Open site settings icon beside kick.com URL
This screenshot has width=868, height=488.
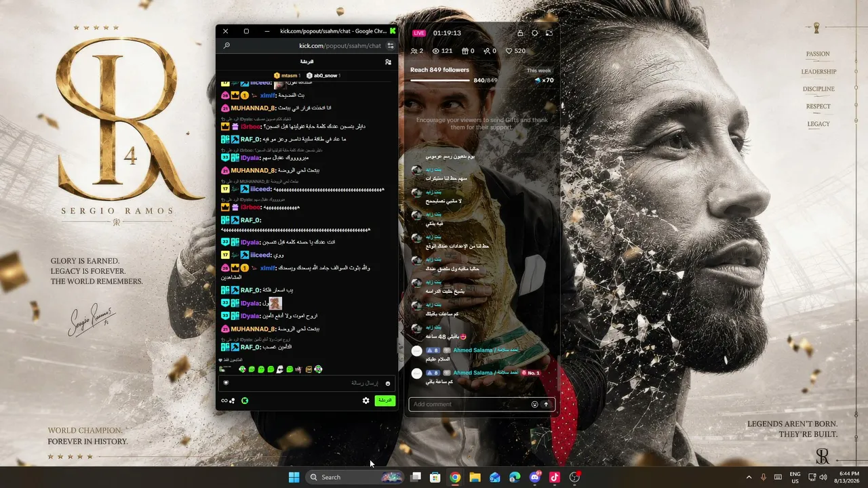pos(391,45)
